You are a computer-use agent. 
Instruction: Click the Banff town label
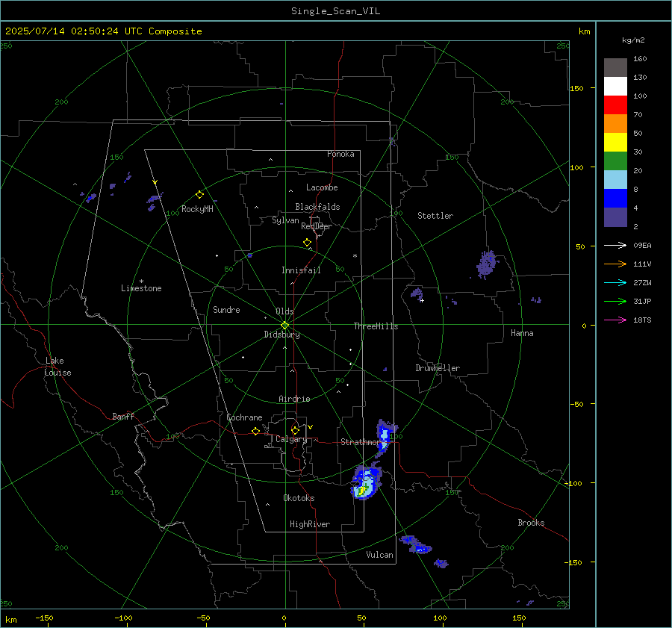[x=123, y=416]
